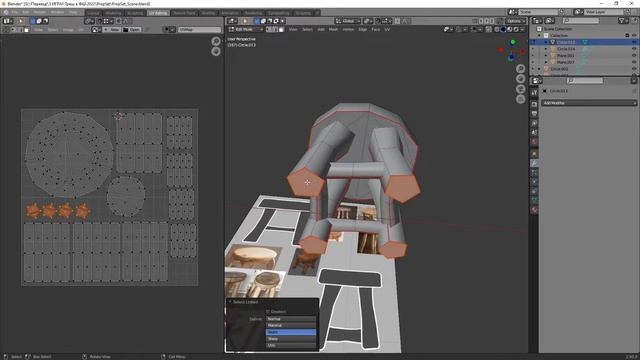
Task: Switch to face select mode in 3D viewport
Action: click(281, 29)
